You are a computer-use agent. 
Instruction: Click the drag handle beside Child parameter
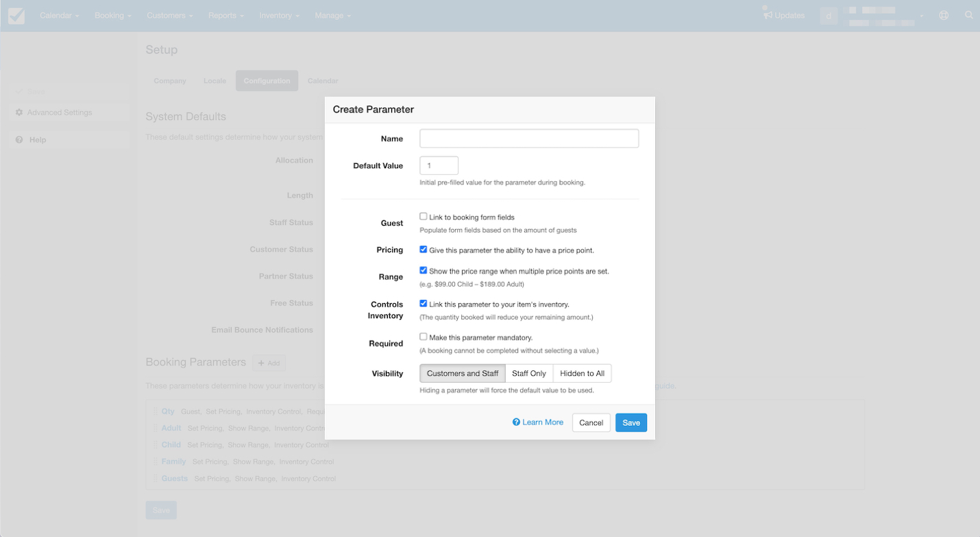click(156, 445)
